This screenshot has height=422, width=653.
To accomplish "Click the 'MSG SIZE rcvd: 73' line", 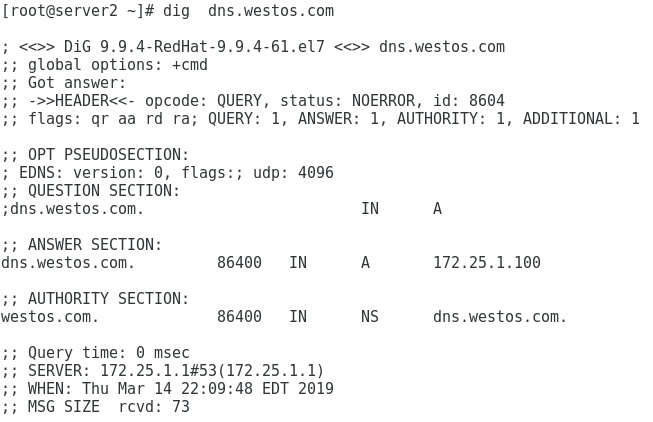I will pos(95,407).
